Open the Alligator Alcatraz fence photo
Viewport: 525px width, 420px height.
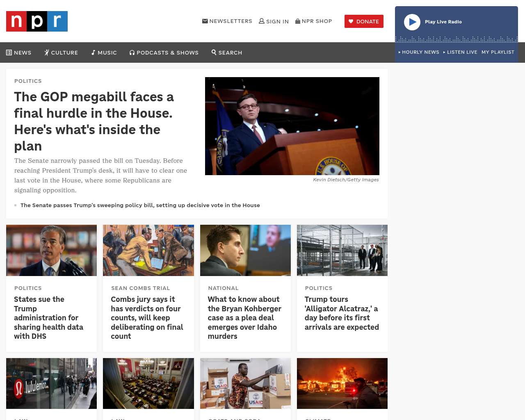tap(342, 250)
